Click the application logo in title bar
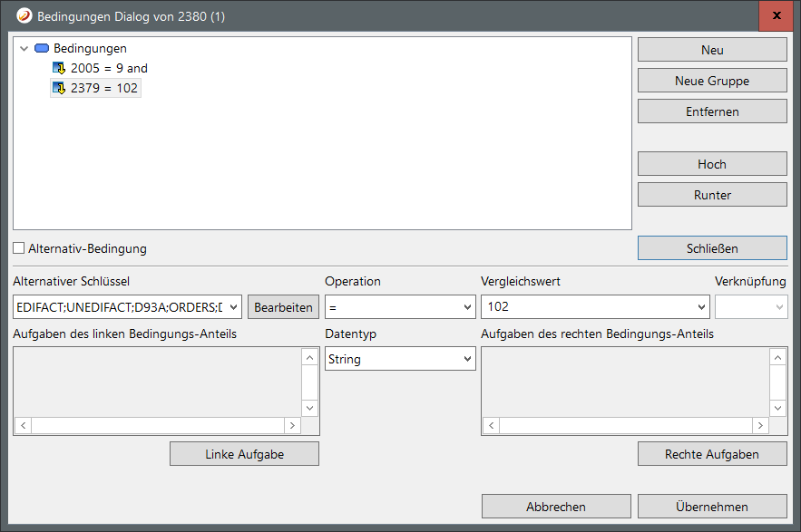801x532 pixels. click(x=25, y=16)
